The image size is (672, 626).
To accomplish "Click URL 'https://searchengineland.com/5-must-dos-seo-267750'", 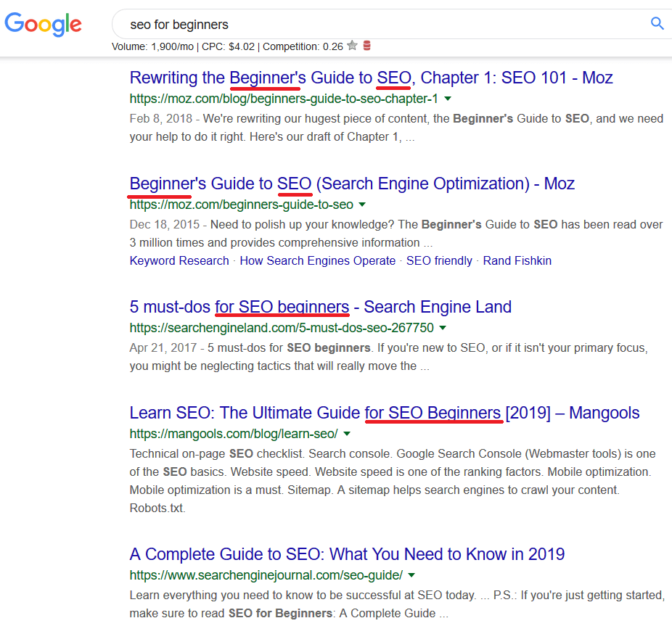I will click(x=282, y=328).
